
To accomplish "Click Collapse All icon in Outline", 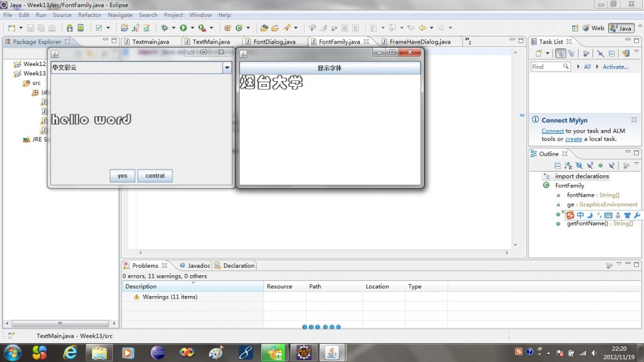I will pos(557,165).
